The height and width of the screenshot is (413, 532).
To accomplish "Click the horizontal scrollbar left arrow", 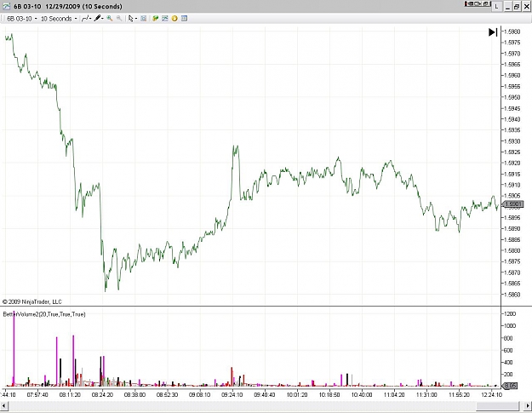I will [x=4, y=406].
